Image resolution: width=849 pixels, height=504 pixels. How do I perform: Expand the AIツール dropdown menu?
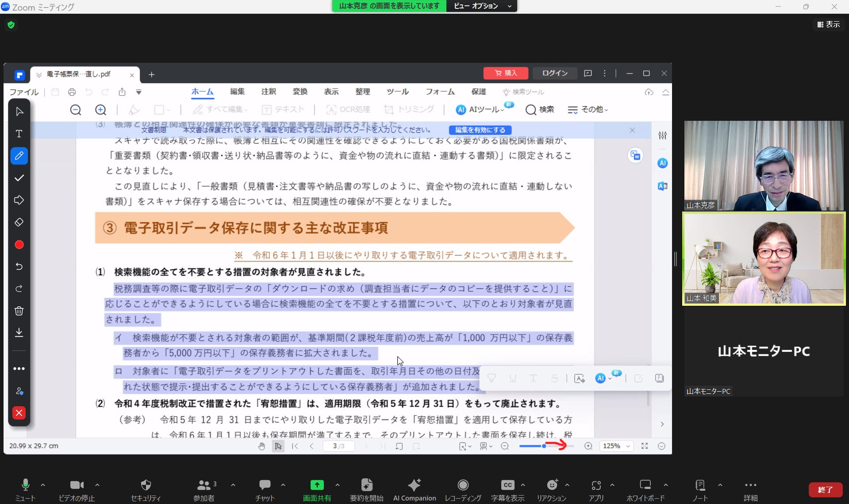[485, 110]
